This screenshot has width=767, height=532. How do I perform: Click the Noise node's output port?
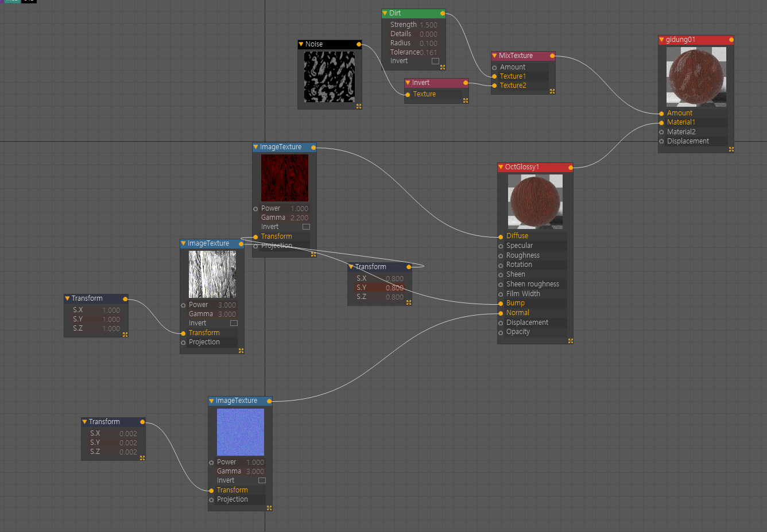(359, 44)
